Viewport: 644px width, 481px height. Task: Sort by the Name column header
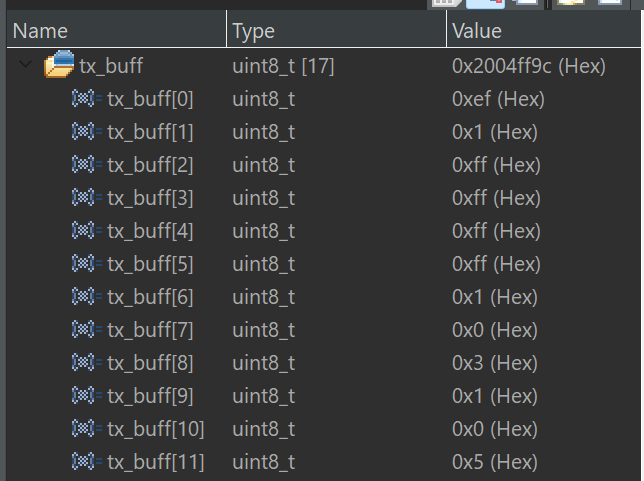click(x=116, y=29)
